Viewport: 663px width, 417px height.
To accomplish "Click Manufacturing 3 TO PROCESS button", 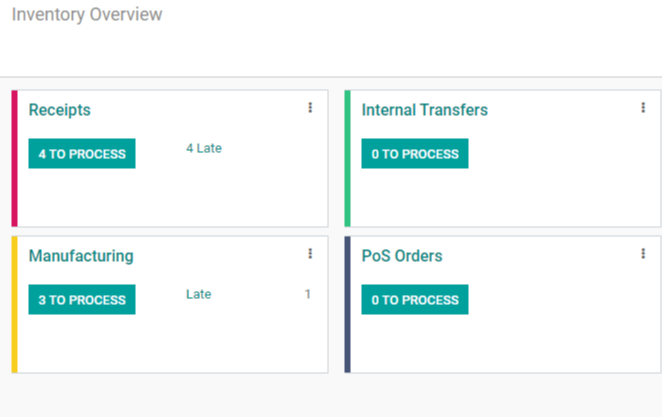I will coord(82,300).
